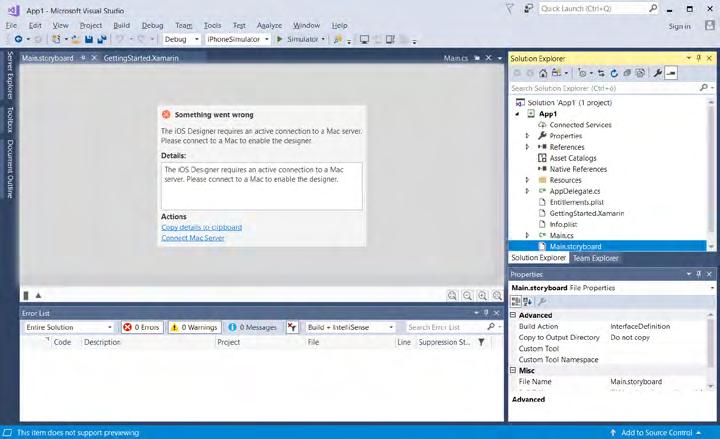Image resolution: width=720 pixels, height=439 pixels.
Task: Open the Build + IntelliSense dropdown
Action: [350, 327]
